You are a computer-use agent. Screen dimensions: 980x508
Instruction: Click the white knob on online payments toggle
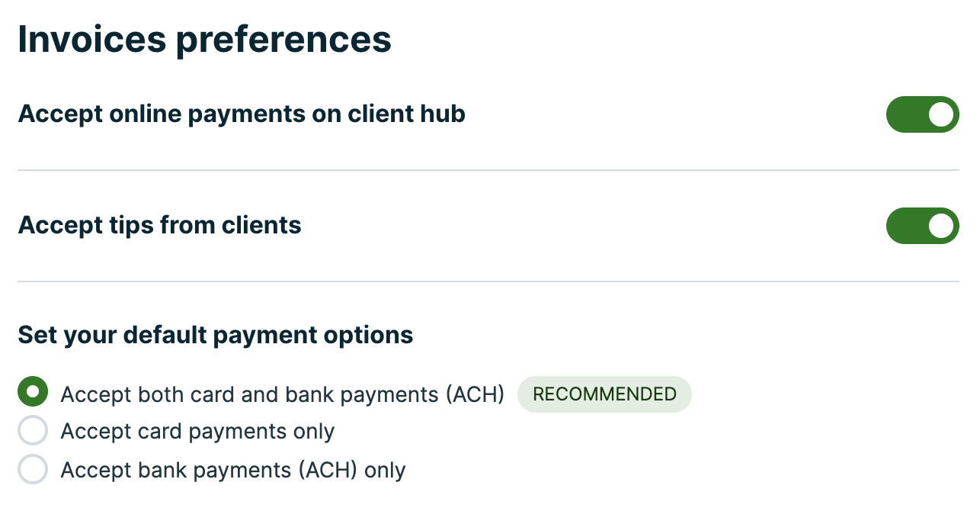[941, 114]
